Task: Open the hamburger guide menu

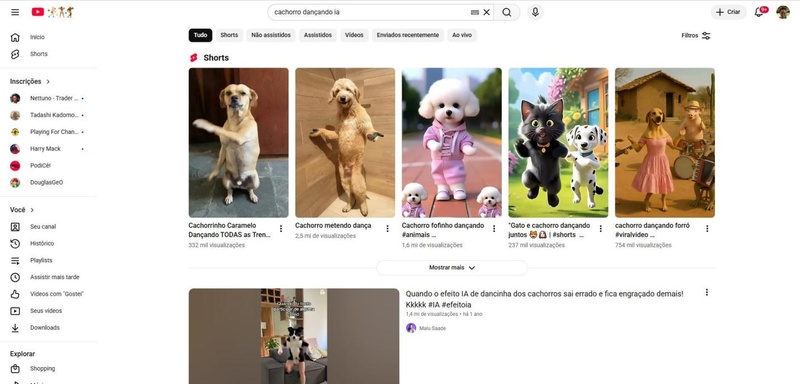Action: (x=15, y=12)
